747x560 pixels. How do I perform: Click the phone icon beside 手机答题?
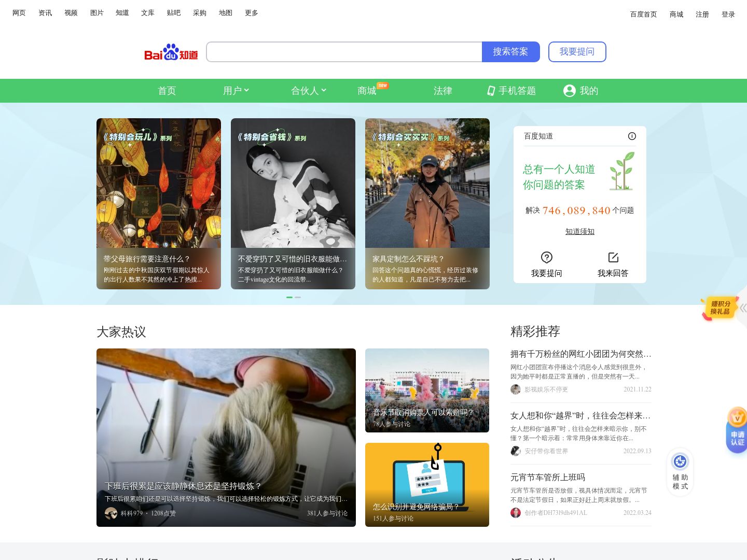pos(491,91)
